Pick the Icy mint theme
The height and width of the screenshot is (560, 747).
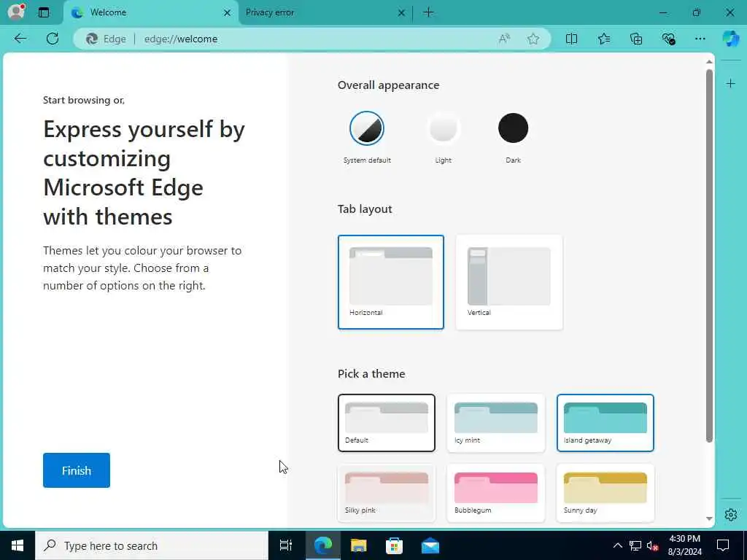tap(495, 423)
